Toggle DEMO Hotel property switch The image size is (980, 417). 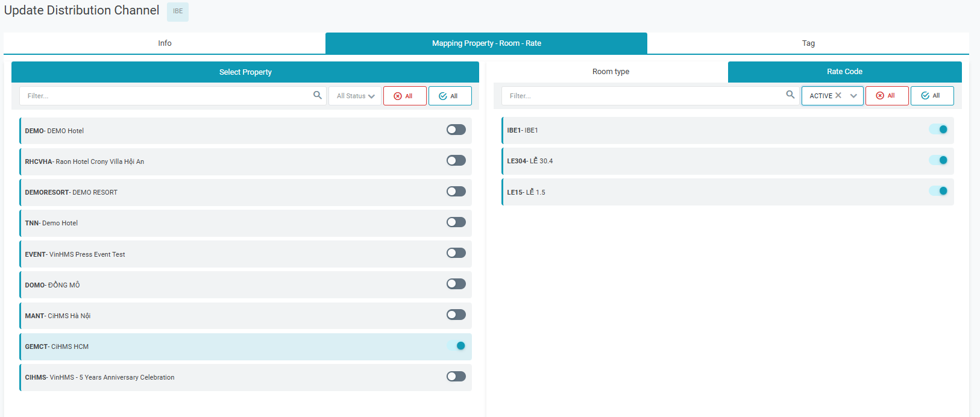coord(456,130)
